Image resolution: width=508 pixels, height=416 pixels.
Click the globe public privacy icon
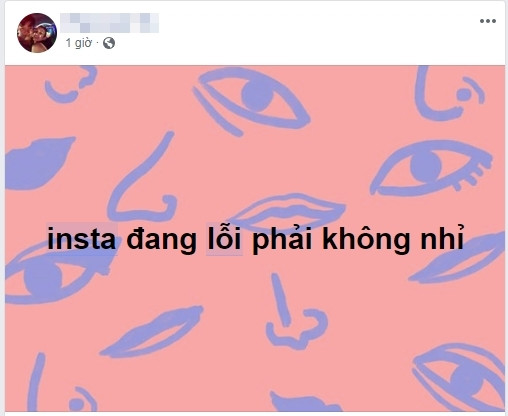(109, 43)
